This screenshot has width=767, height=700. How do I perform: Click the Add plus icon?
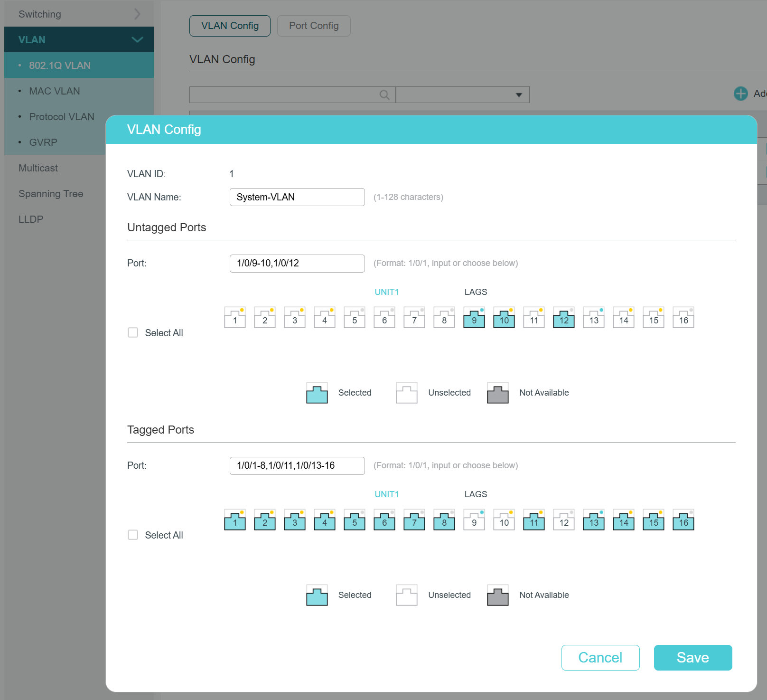click(740, 94)
